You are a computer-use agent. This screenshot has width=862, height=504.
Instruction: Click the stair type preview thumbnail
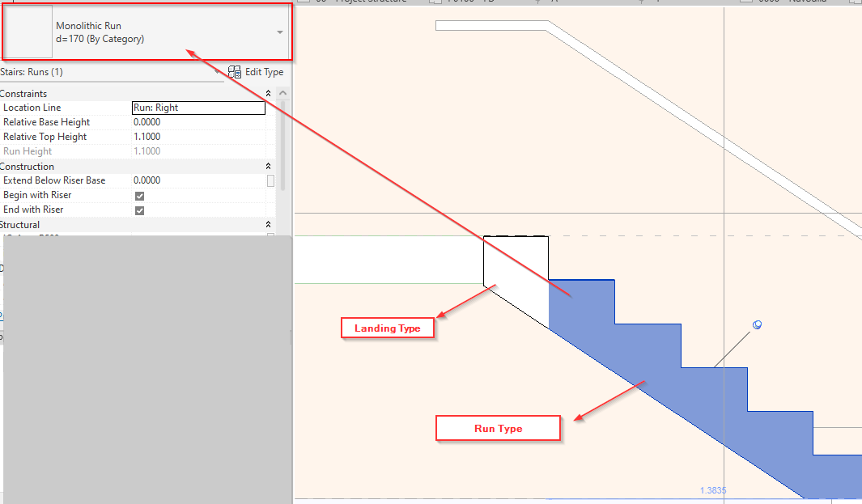click(x=27, y=32)
